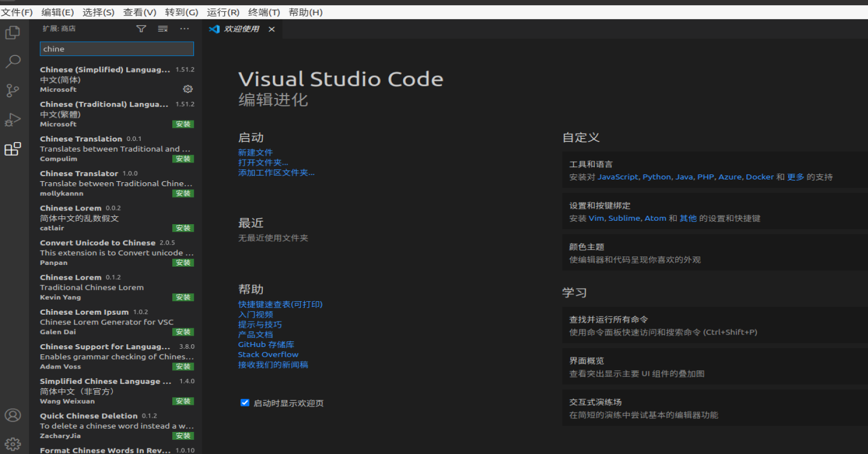Install Chinese (Traditional) Language Pack
This screenshot has height=454, width=868.
coord(183,124)
